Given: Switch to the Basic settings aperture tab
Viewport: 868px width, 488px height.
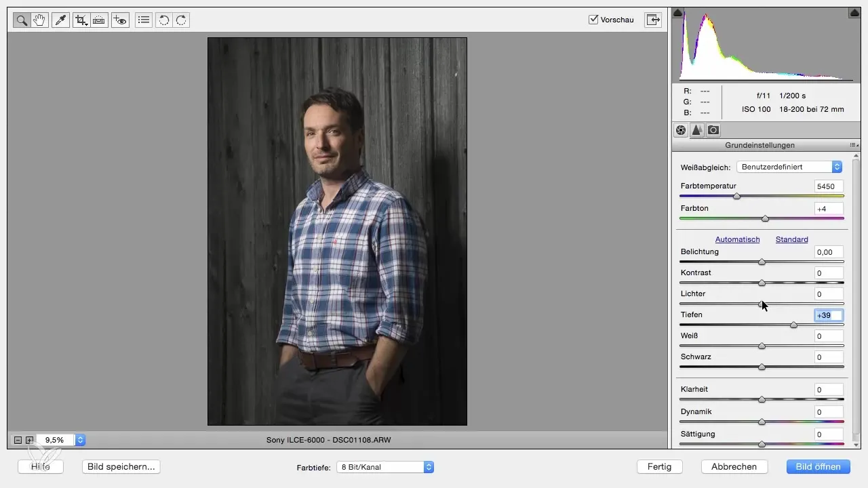Looking at the screenshot, I should (681, 130).
